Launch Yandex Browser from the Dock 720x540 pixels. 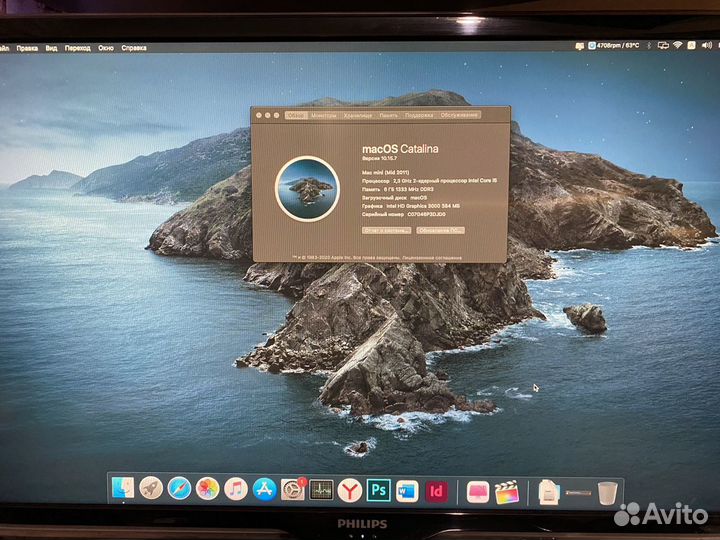tap(350, 490)
